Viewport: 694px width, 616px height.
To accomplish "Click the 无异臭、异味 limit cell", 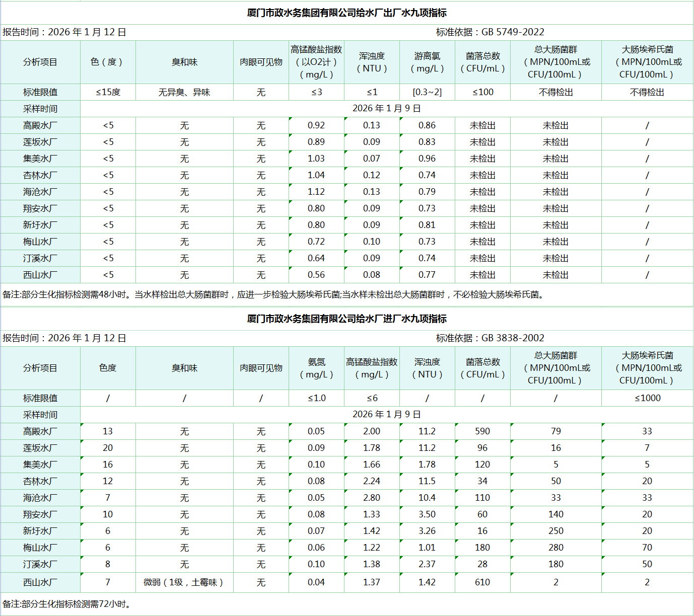I will coord(184,92).
